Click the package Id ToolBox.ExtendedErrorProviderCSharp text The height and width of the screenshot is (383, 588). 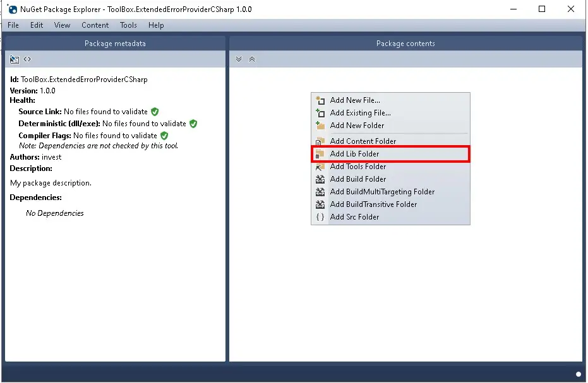tap(84, 80)
